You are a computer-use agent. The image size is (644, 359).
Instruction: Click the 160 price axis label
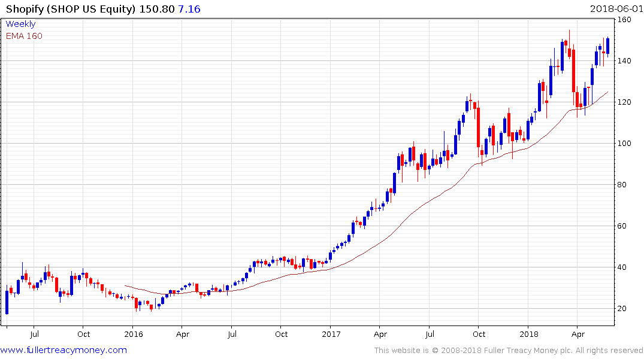point(624,20)
